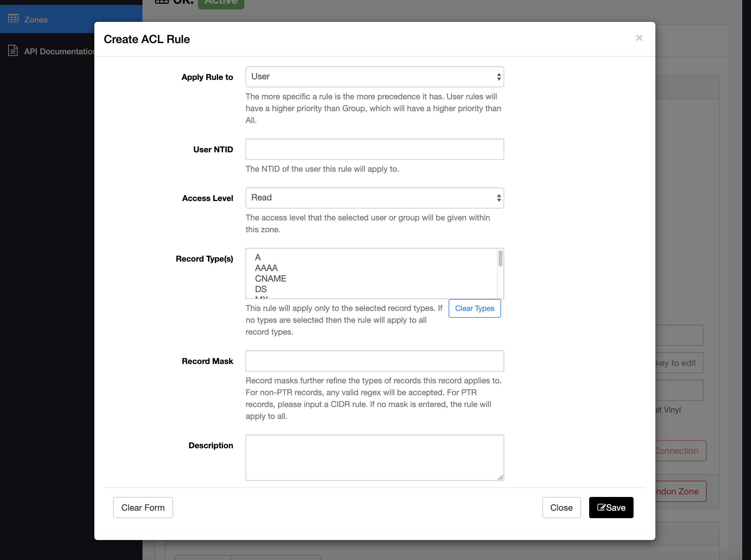Focus the Record Mask text field

(x=374, y=361)
